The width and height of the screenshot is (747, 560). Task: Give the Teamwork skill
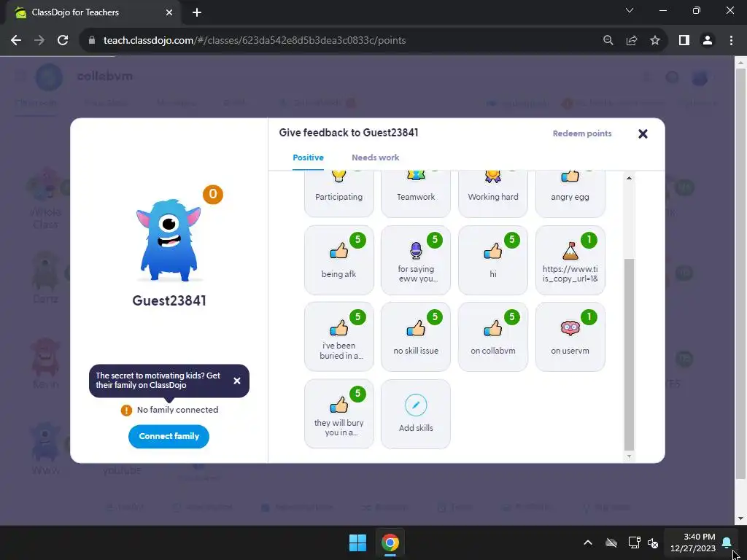coord(416,192)
